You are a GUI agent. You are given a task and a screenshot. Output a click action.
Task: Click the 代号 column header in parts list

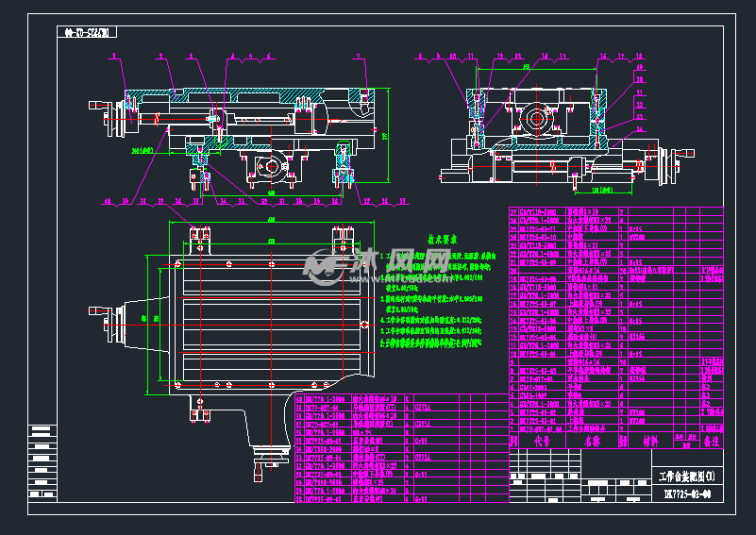542,440
